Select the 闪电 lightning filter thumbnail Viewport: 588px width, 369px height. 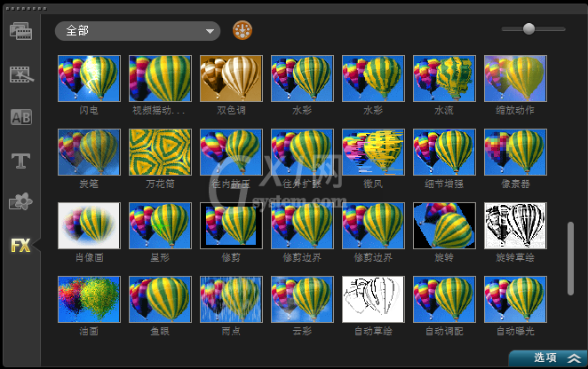(89, 78)
